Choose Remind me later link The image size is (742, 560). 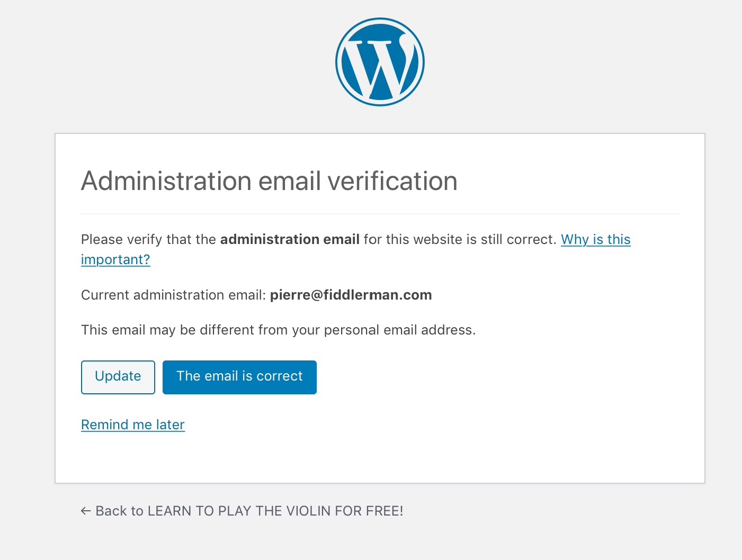pyautogui.click(x=133, y=424)
